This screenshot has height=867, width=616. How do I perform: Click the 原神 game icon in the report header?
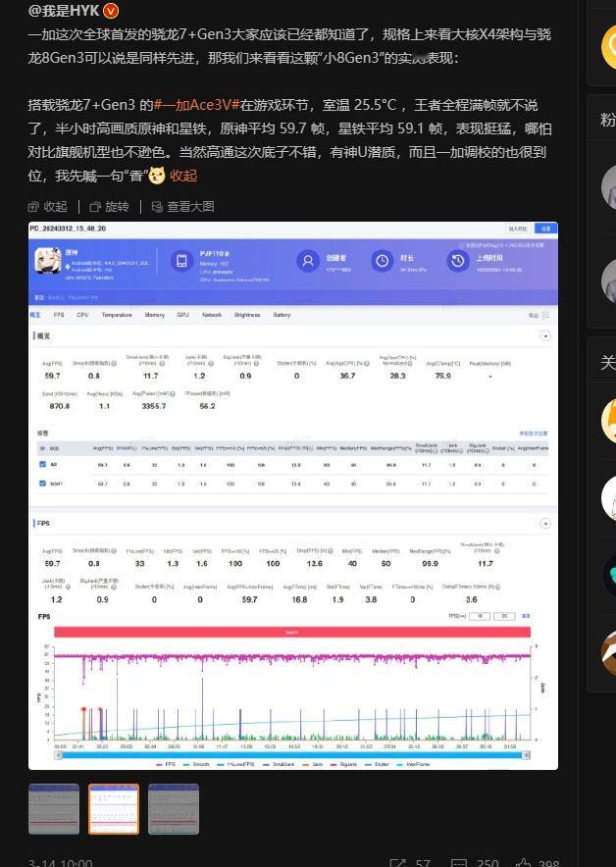pyautogui.click(x=48, y=261)
